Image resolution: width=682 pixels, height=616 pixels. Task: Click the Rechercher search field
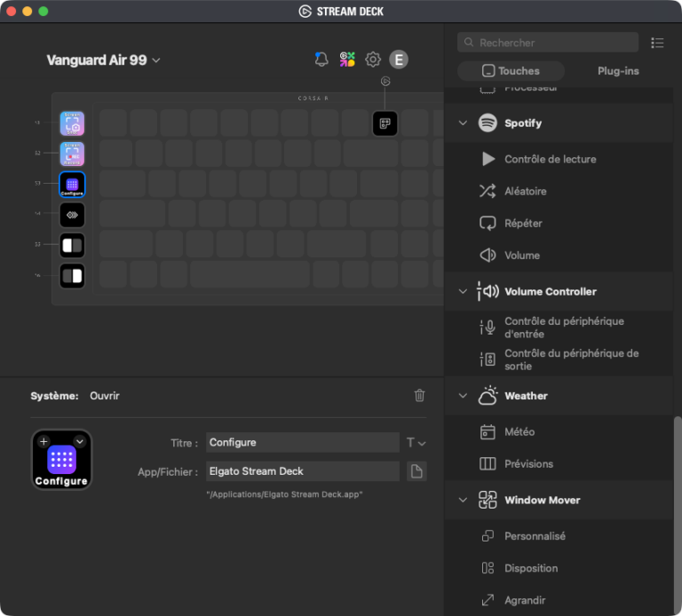(x=548, y=43)
